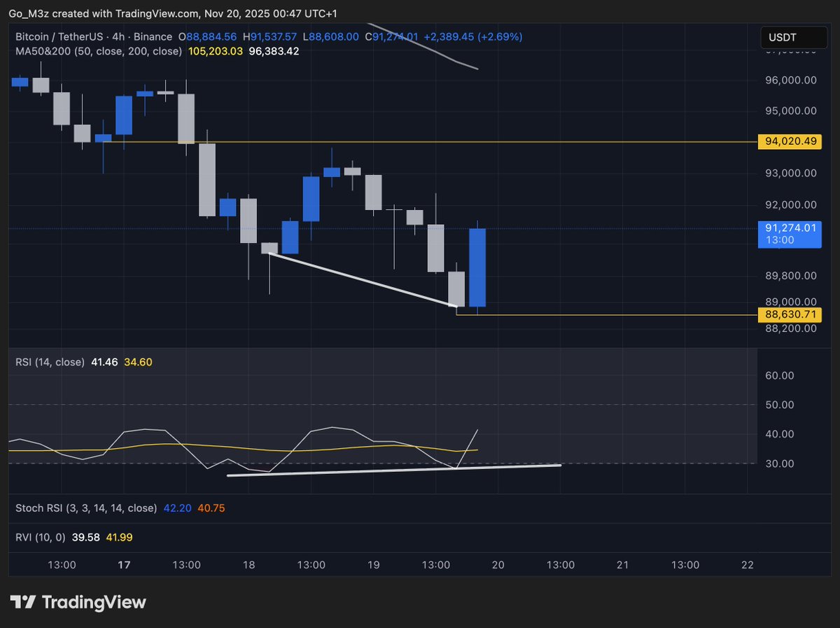Click date label 21 on time axis
Screen dimensions: 840x628
point(622,565)
